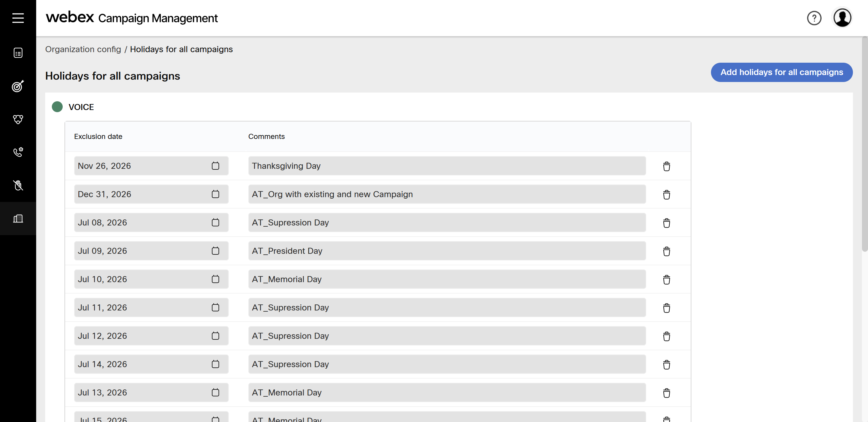868x422 pixels.
Task: Open the phone settings icon in sidebar
Action: [18, 152]
